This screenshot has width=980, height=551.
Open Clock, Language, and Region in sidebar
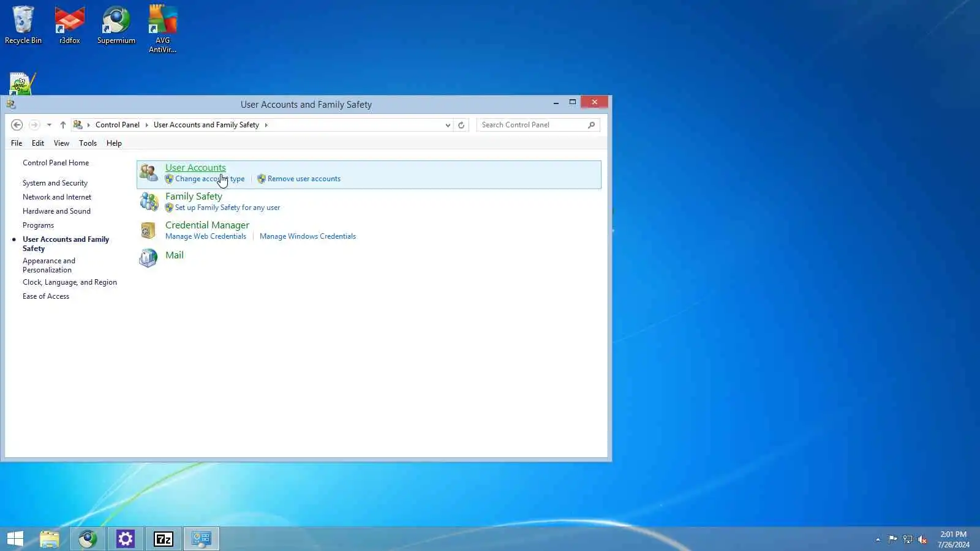click(x=70, y=282)
